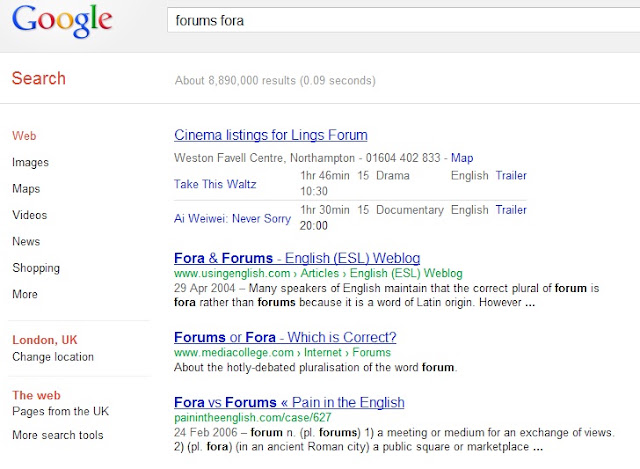640x469 pixels.
Task: Click the 'About 8,890,000 results' stats text
Action: point(275,80)
